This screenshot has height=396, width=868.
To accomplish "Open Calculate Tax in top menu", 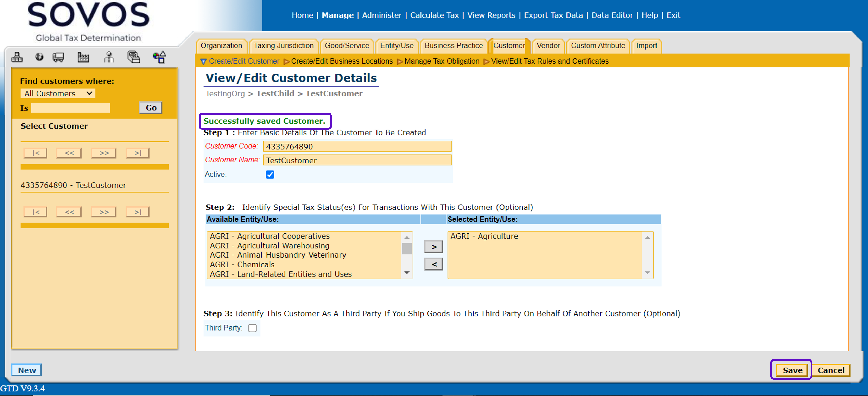I will click(434, 15).
